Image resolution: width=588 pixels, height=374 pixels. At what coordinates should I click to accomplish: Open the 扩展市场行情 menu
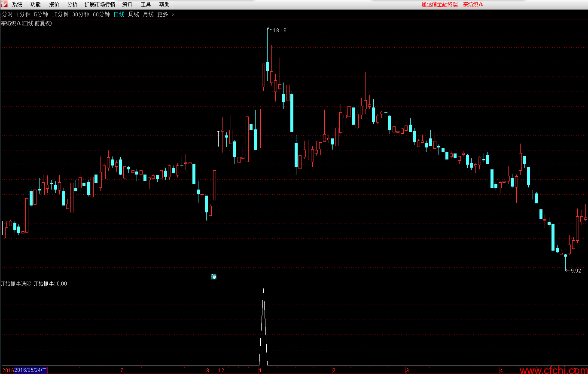[100, 5]
